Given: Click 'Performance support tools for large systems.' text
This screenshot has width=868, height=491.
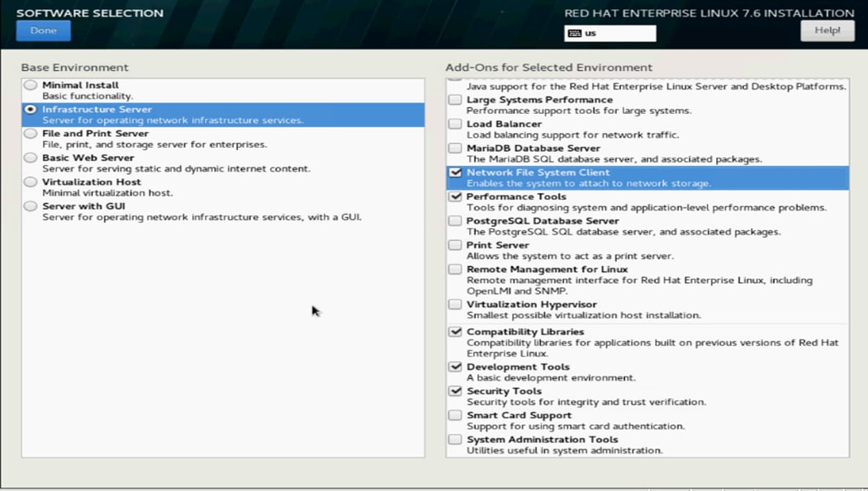Looking at the screenshot, I should pos(579,111).
